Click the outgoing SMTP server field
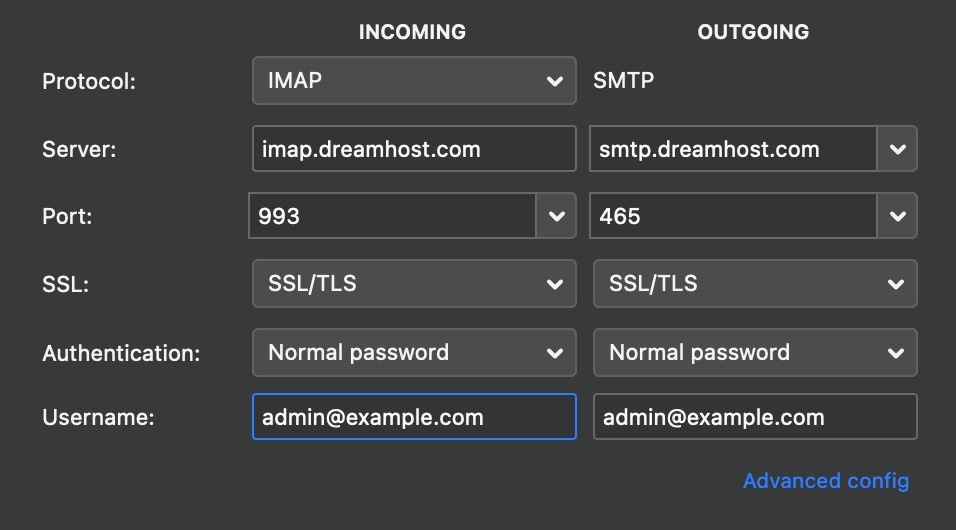956x530 pixels. tap(733, 149)
